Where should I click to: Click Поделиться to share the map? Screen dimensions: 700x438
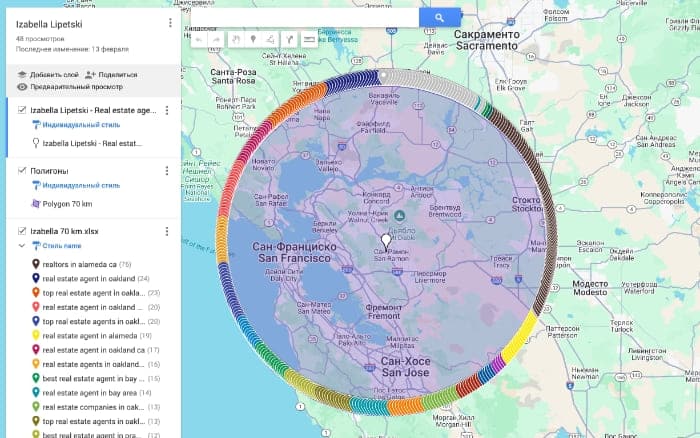(x=111, y=75)
